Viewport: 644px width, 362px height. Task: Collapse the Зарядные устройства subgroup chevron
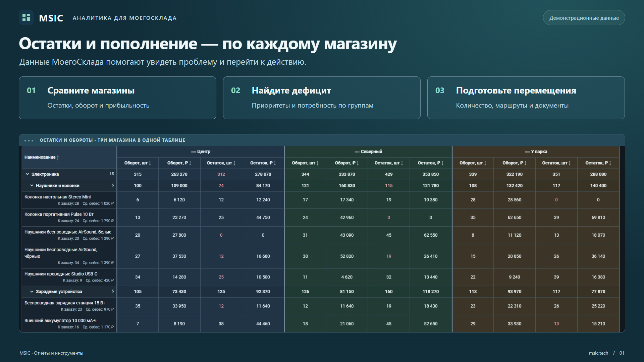point(32,292)
